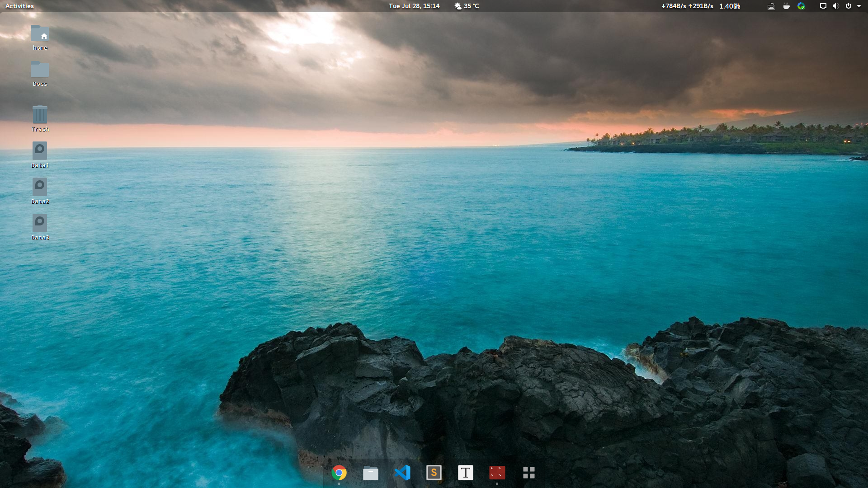Viewport: 868px width, 488px height.
Task: Expand the system menu arrow
Action: (859, 6)
